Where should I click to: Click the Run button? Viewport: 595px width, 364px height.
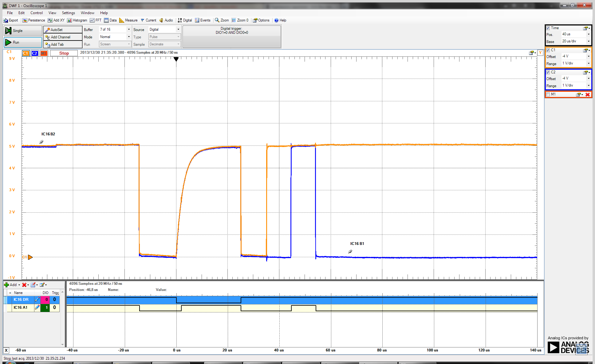pyautogui.click(x=23, y=42)
